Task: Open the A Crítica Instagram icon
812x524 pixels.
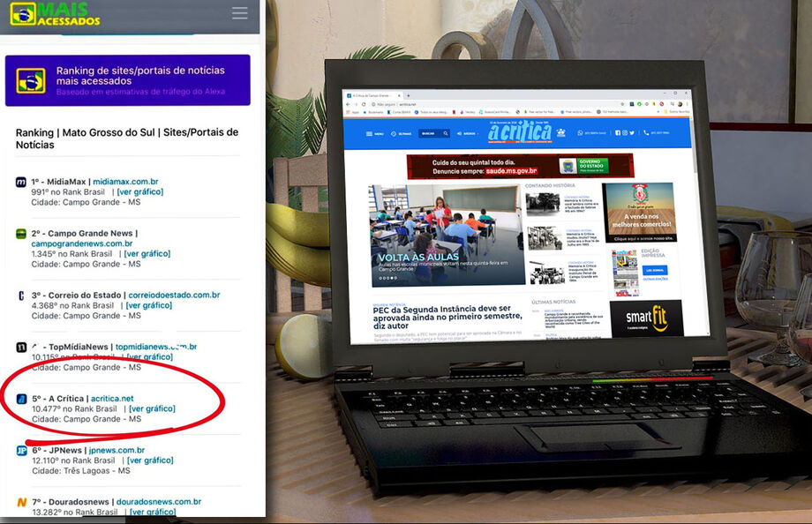Action: [625, 133]
